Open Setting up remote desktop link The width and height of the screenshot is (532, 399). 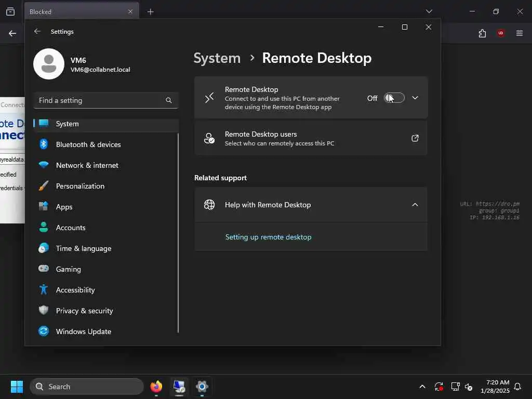click(268, 237)
